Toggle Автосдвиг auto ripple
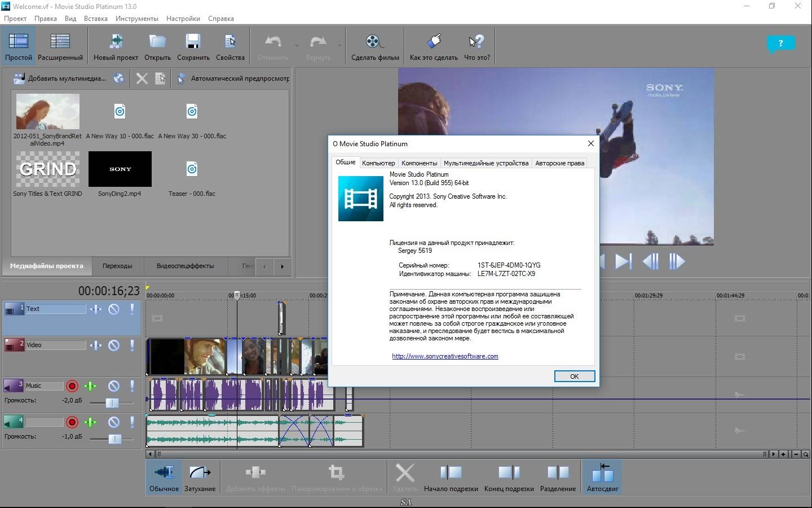This screenshot has width=812, height=508. [602, 477]
